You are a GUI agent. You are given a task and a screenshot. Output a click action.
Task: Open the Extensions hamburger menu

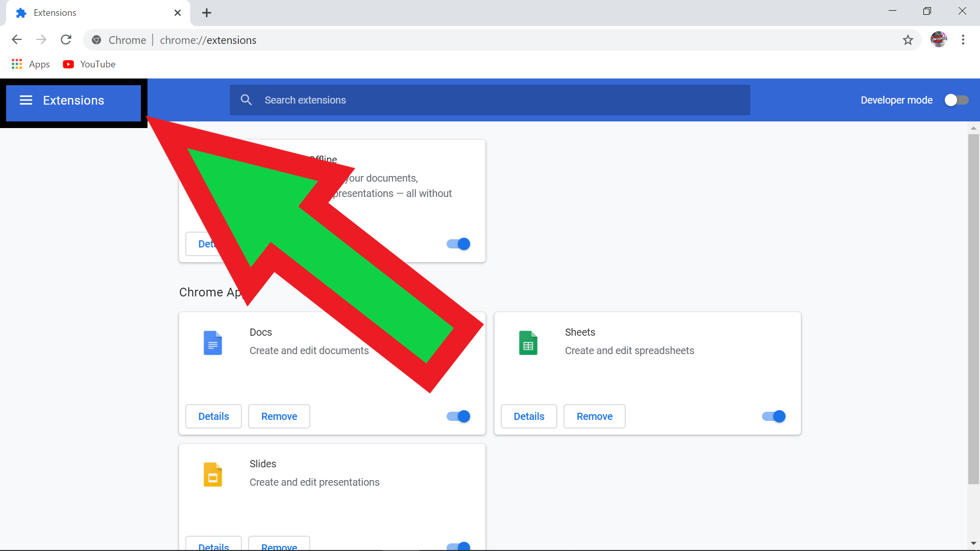(x=26, y=100)
